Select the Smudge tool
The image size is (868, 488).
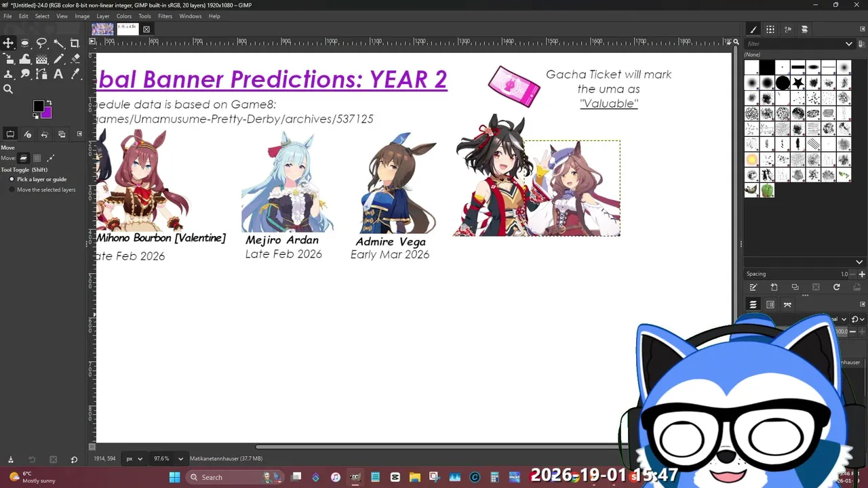tap(25, 75)
